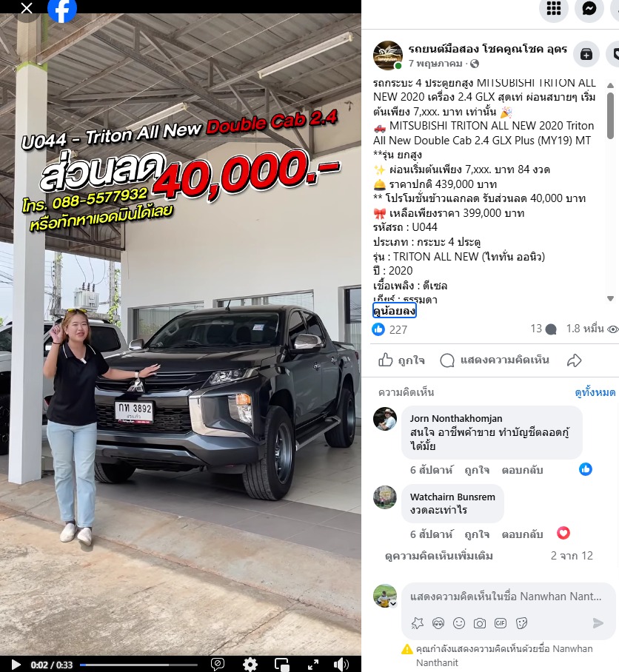Viewport: 619px width, 672px height.
Task: Open video settings gear
Action: 250,665
